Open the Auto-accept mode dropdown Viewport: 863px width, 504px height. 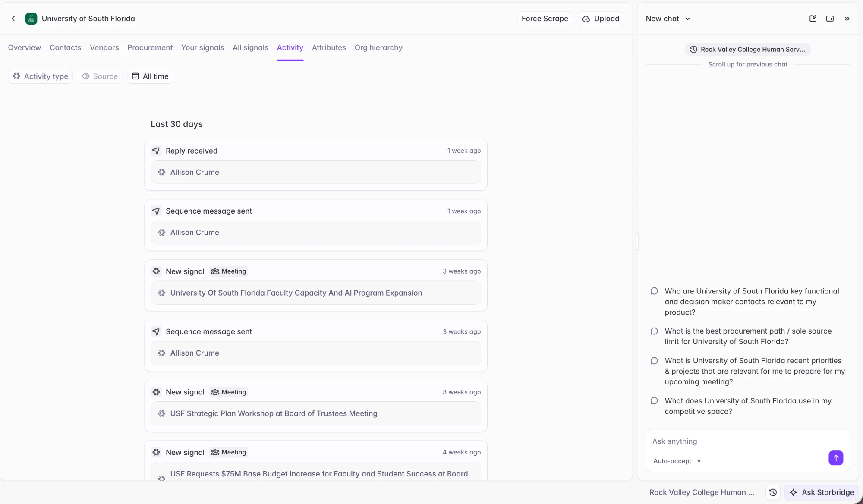(677, 461)
